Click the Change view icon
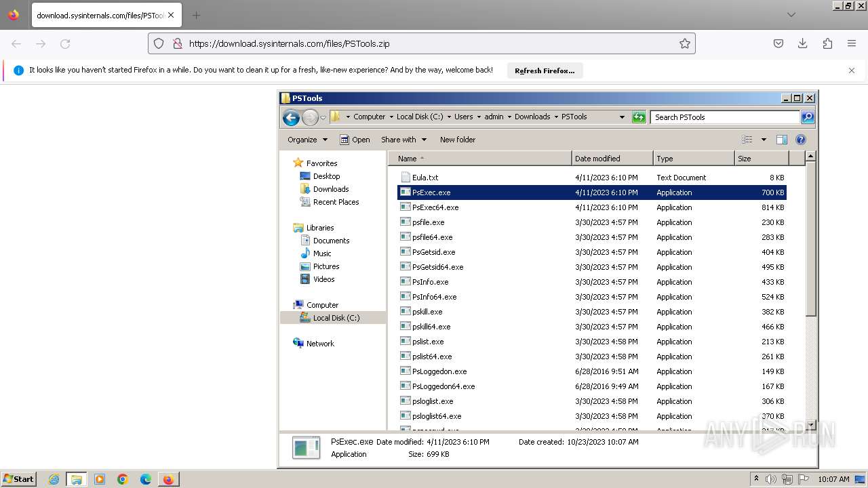The height and width of the screenshot is (488, 868). pos(747,140)
